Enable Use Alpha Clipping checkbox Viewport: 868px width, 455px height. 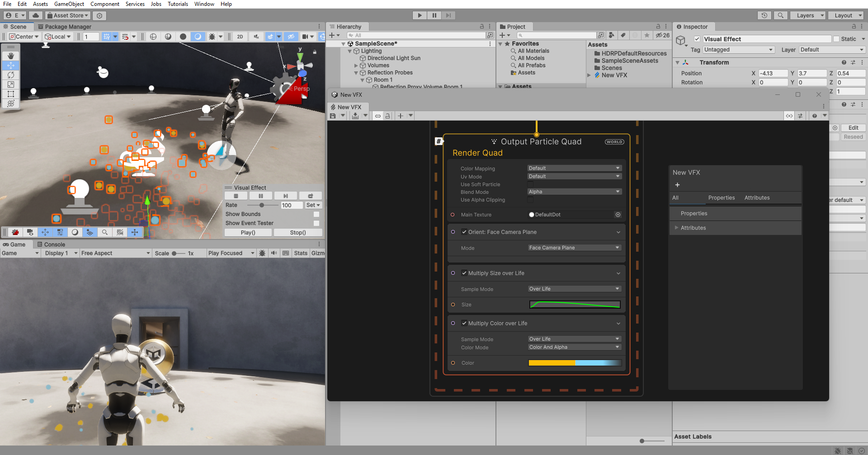pos(531,200)
